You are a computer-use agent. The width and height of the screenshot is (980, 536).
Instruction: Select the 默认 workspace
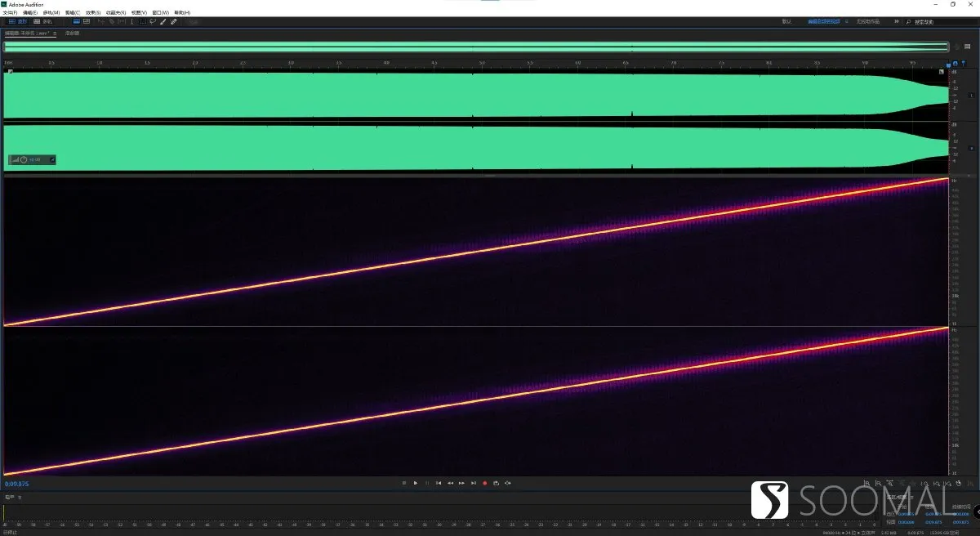pyautogui.click(x=786, y=21)
